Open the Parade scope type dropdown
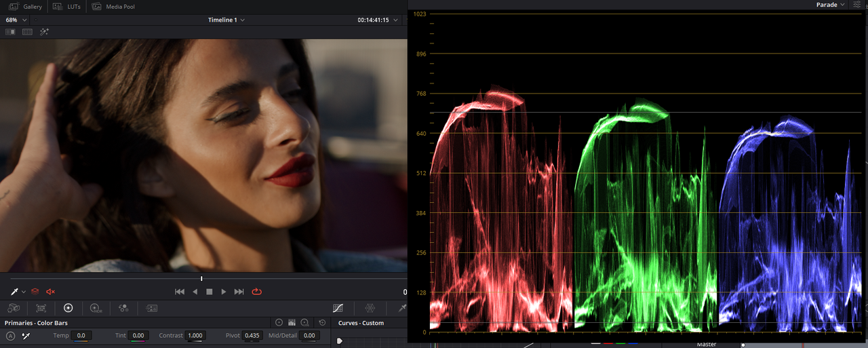Screen dimensions: 868x348 830,5
